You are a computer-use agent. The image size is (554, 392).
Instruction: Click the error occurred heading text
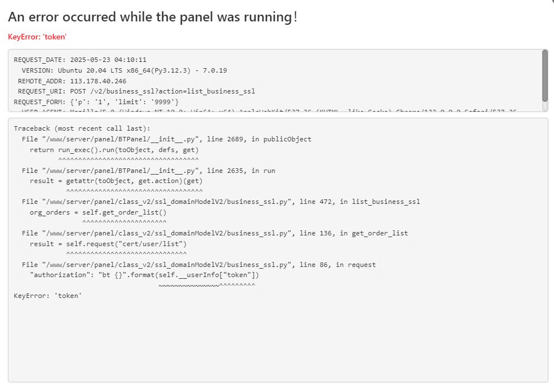pos(153,17)
